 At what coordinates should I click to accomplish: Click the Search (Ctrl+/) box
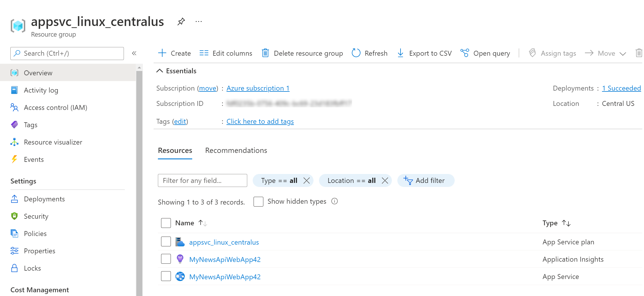pyautogui.click(x=67, y=53)
